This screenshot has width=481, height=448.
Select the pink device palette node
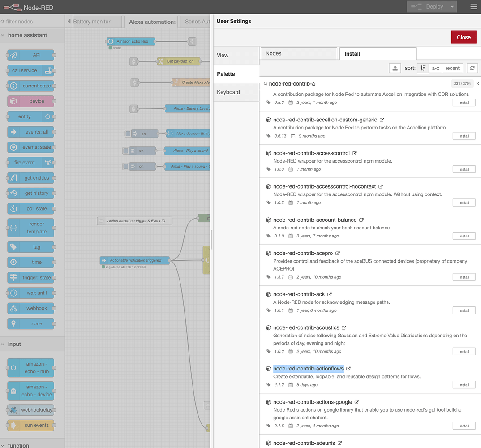click(30, 101)
